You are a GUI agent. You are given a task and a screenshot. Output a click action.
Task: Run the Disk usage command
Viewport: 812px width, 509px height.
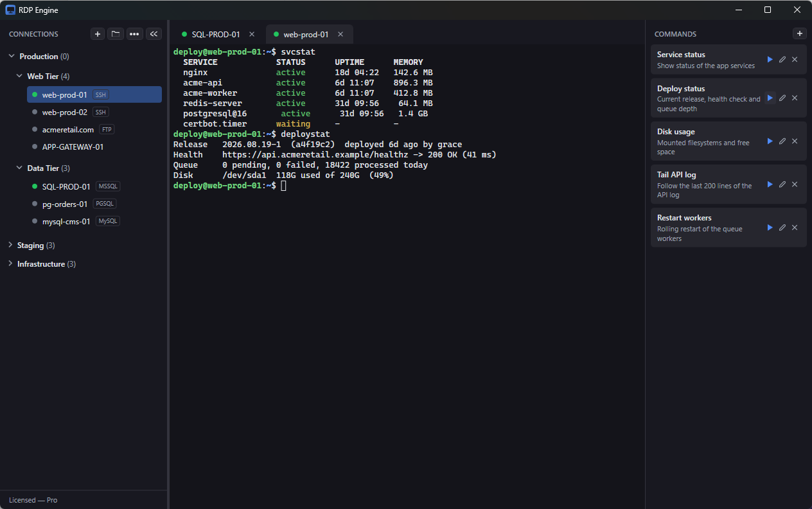(770, 141)
